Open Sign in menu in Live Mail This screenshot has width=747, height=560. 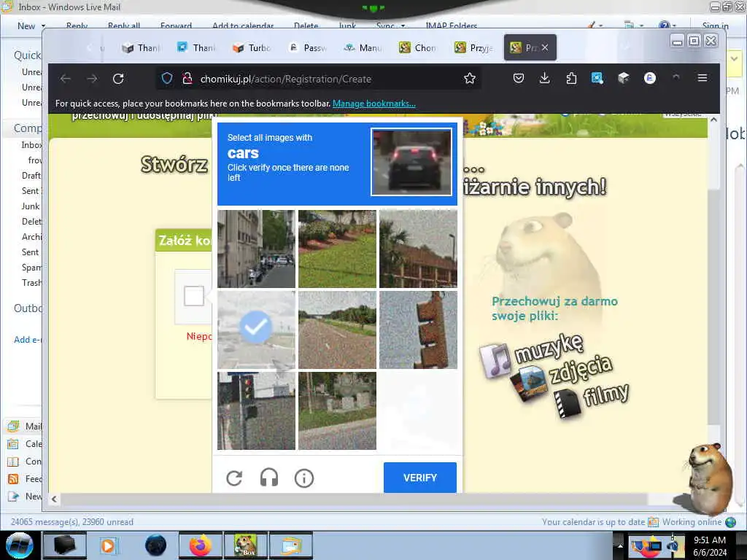pos(715,26)
